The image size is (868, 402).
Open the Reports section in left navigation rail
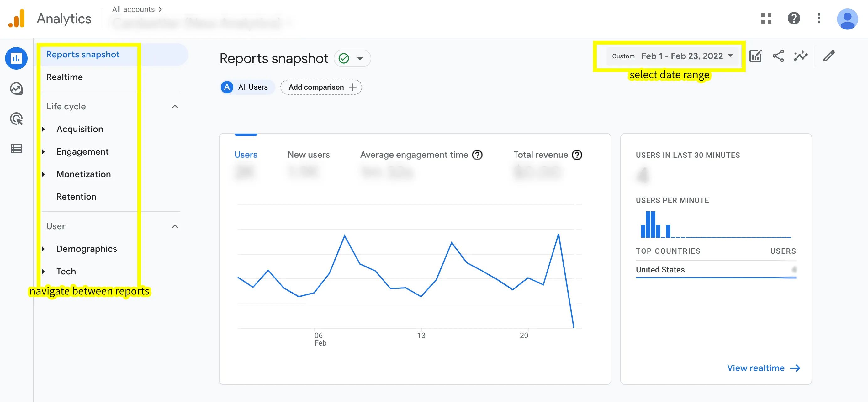point(16,58)
